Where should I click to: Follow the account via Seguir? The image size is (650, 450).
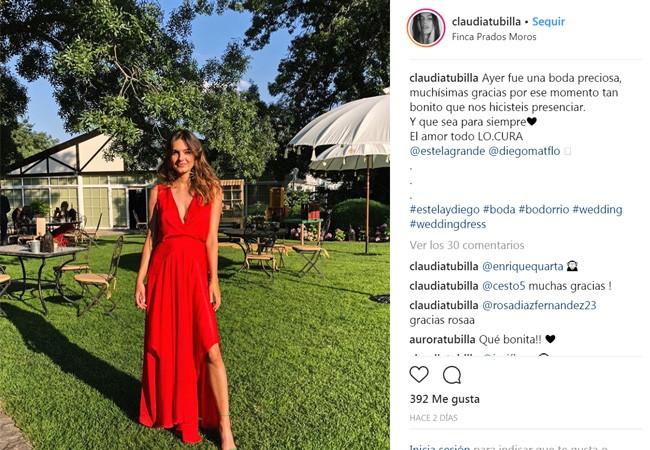(x=548, y=22)
